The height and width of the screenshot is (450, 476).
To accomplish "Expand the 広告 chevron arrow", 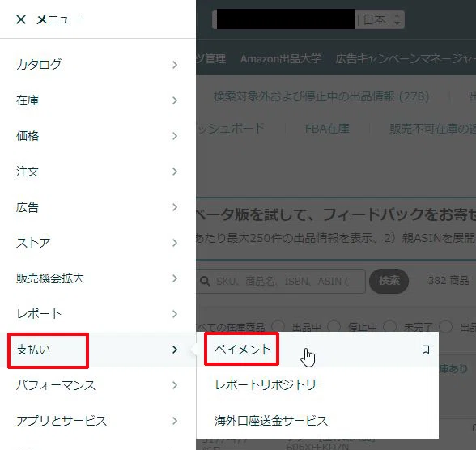I will click(175, 207).
